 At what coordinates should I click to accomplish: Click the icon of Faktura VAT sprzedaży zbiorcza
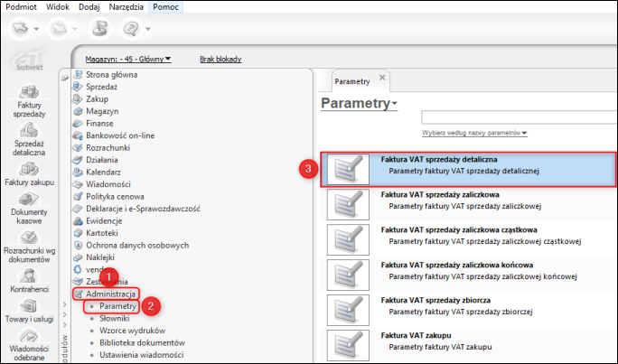click(348, 310)
